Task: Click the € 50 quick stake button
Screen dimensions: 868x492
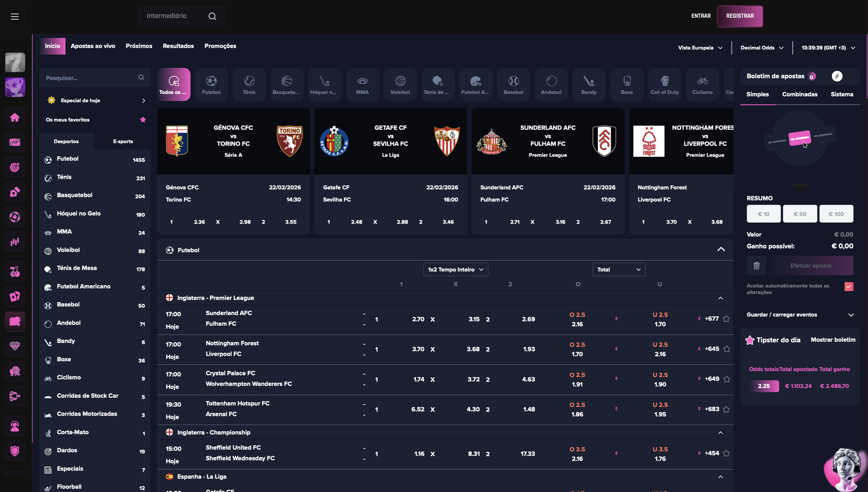Action: point(800,214)
